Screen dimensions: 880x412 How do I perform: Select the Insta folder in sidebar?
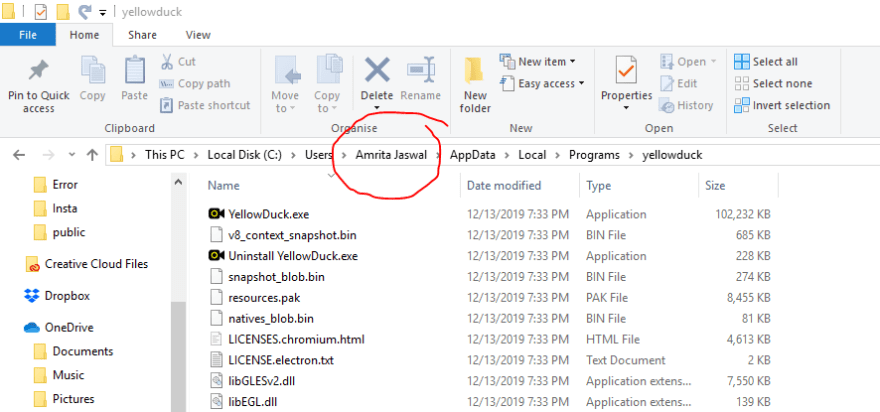(x=56, y=208)
